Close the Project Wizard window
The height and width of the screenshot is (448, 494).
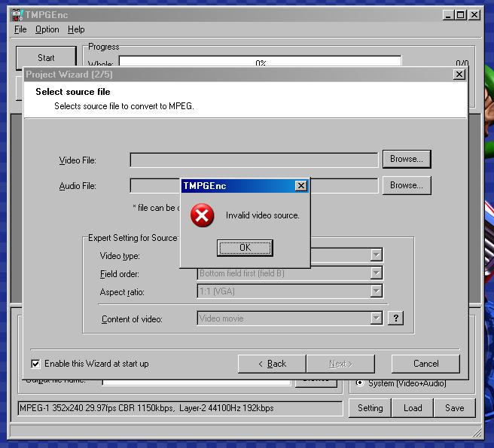(x=459, y=75)
